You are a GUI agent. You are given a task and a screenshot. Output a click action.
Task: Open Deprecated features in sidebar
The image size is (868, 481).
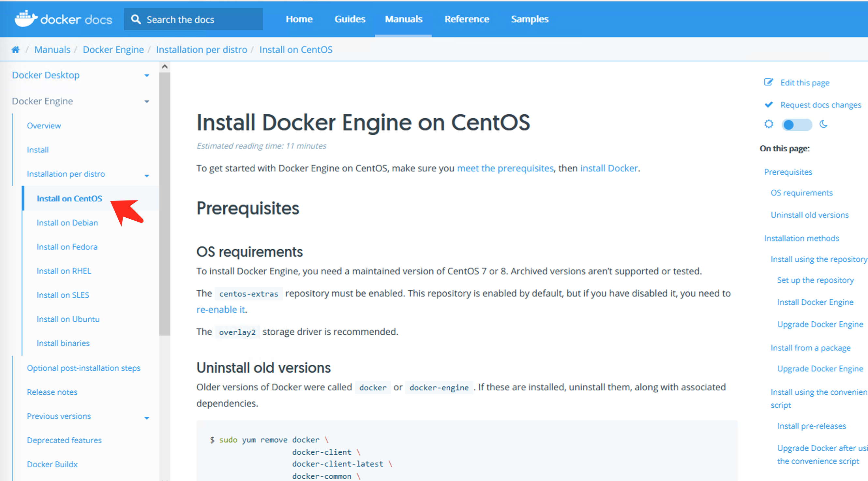[x=64, y=440]
